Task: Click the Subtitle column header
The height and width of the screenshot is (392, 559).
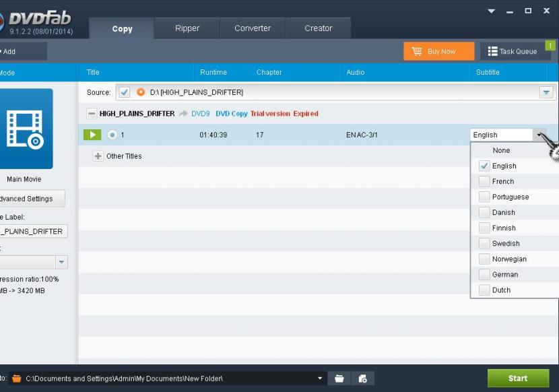Action: [488, 72]
